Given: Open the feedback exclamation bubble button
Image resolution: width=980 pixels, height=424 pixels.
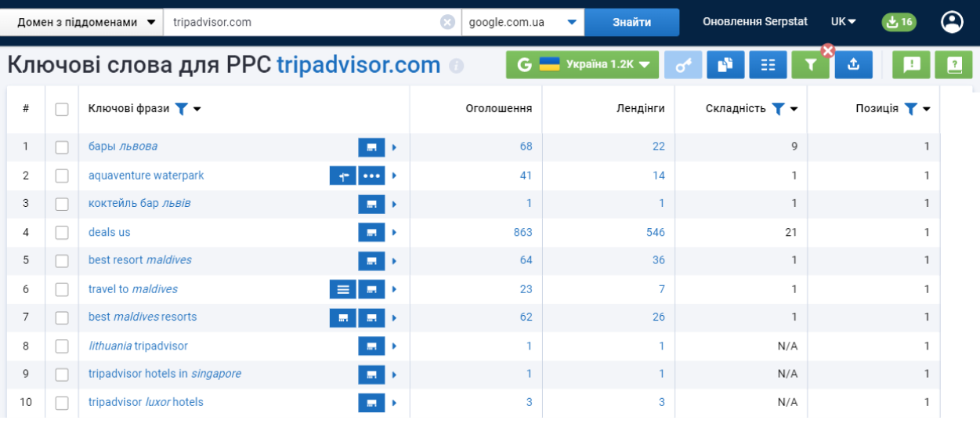Looking at the screenshot, I should 912,65.
